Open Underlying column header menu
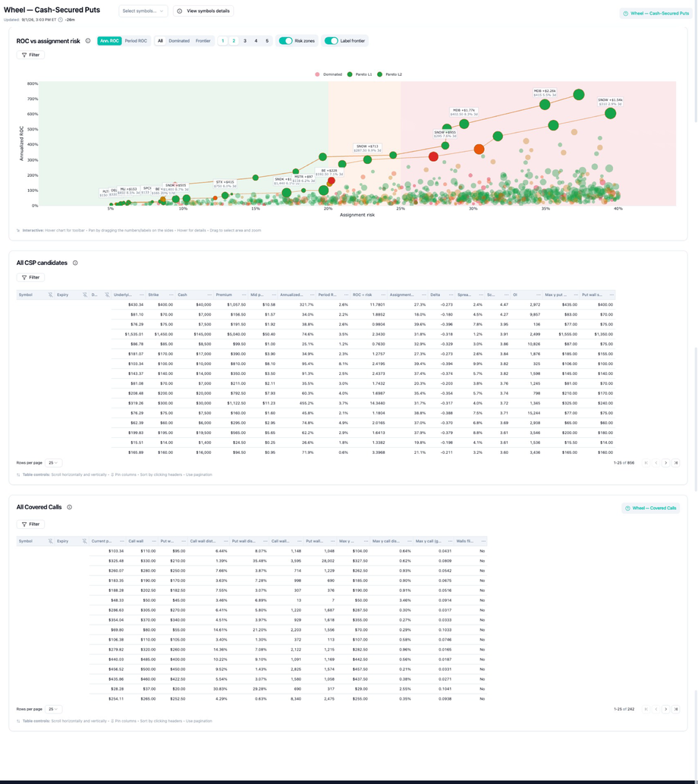This screenshot has width=698, height=784. [x=142, y=295]
